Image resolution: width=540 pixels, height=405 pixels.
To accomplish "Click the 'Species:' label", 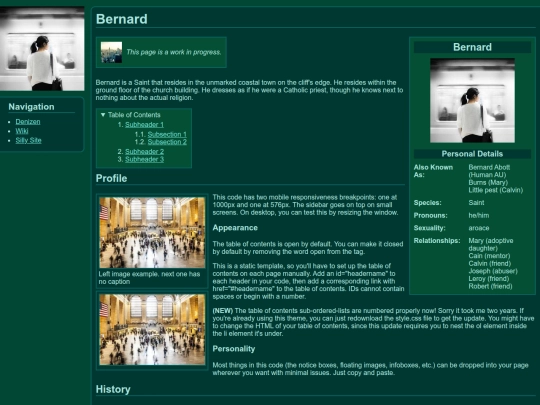I will point(427,202).
